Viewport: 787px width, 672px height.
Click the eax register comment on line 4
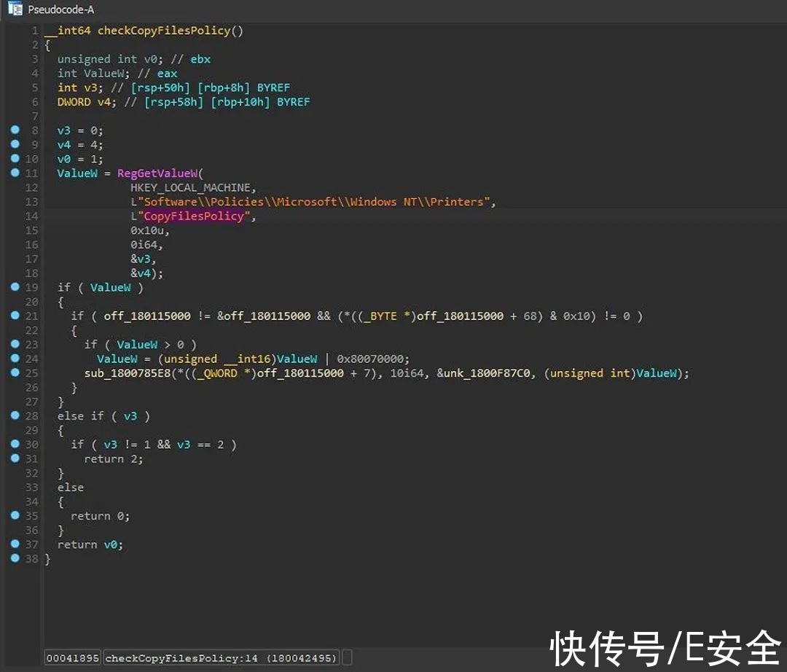[167, 74]
